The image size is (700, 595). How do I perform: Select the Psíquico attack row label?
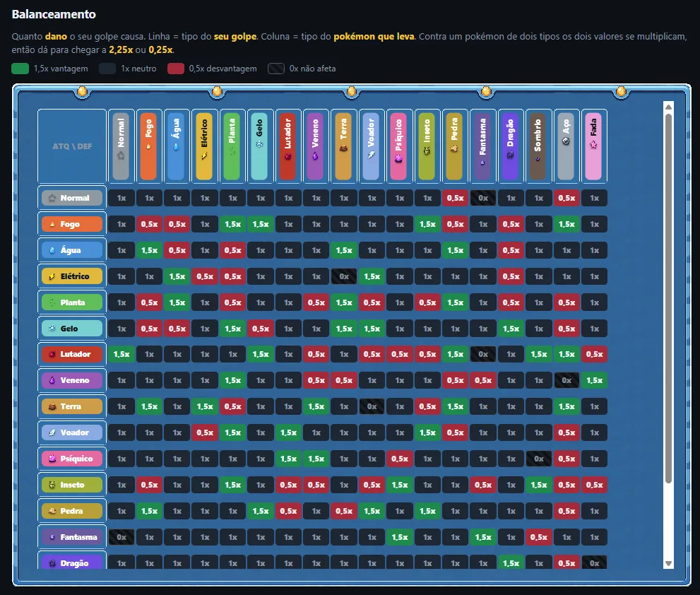(72, 459)
